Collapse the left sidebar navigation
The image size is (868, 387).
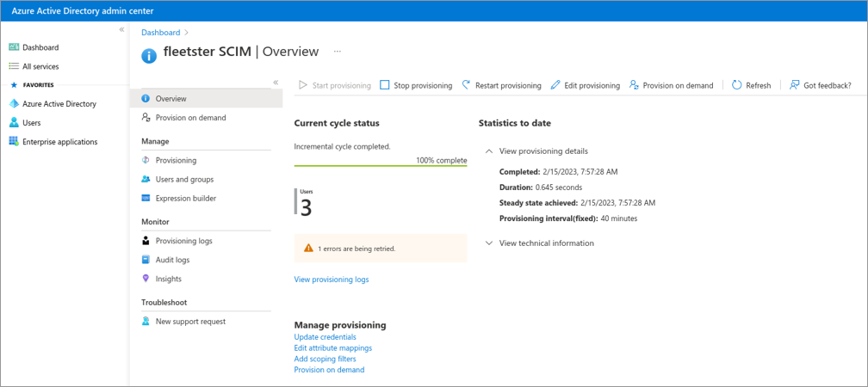pos(121,29)
